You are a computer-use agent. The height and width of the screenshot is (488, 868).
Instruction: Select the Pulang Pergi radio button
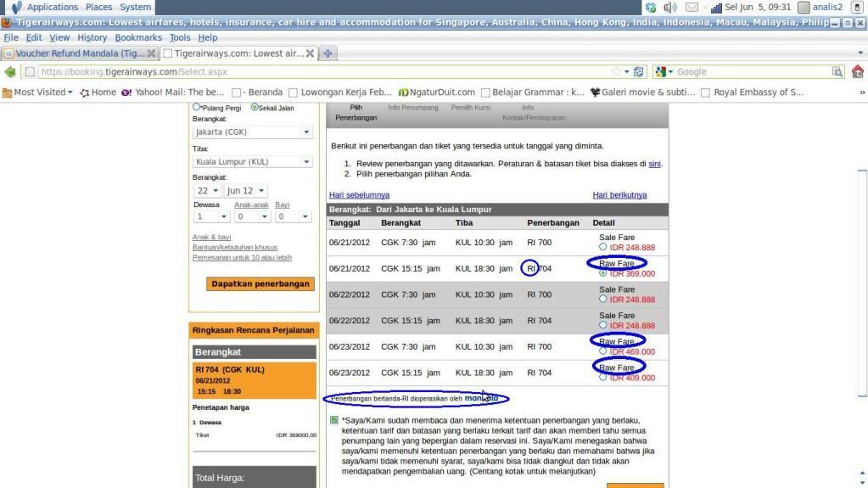point(197,107)
